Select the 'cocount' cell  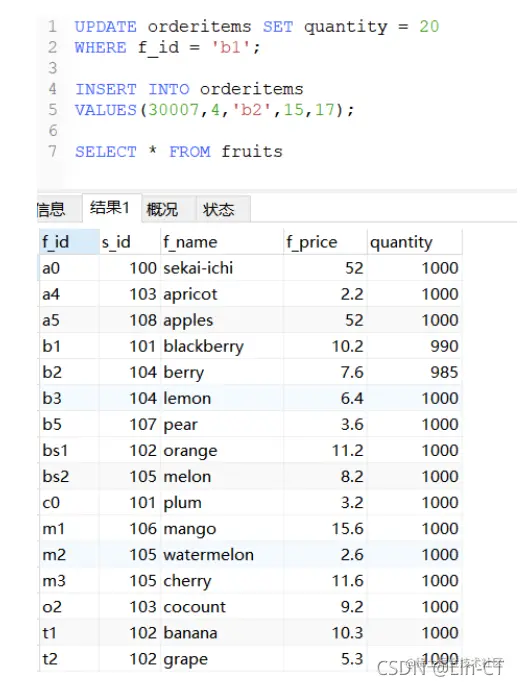(x=222, y=606)
